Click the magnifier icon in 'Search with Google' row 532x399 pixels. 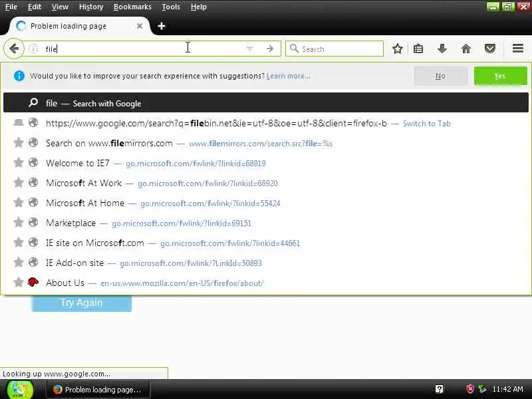[x=33, y=102]
